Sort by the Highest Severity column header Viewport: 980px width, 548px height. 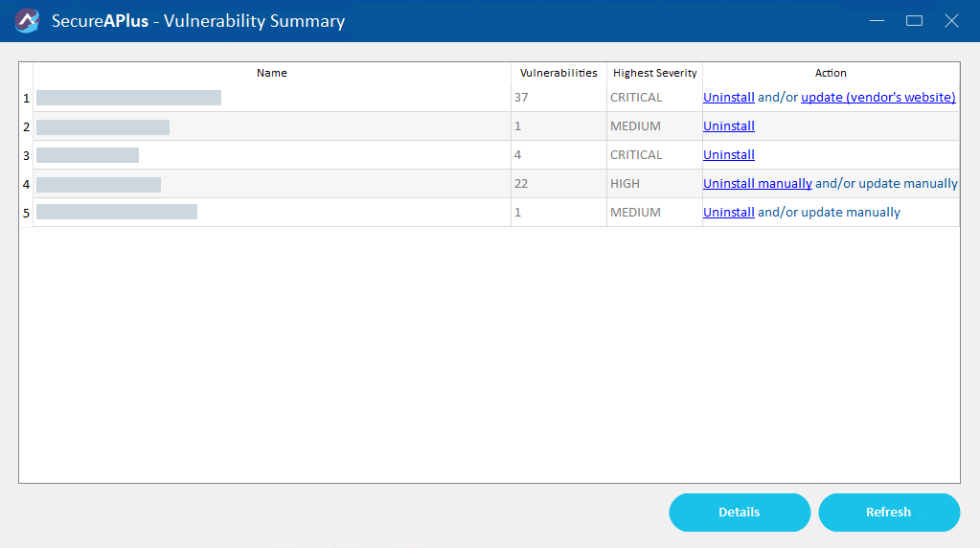654,73
